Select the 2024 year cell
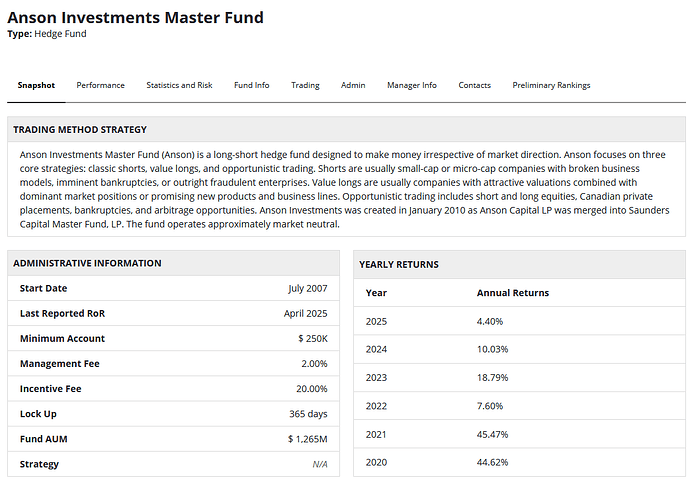The height and width of the screenshot is (484, 690). click(376, 349)
